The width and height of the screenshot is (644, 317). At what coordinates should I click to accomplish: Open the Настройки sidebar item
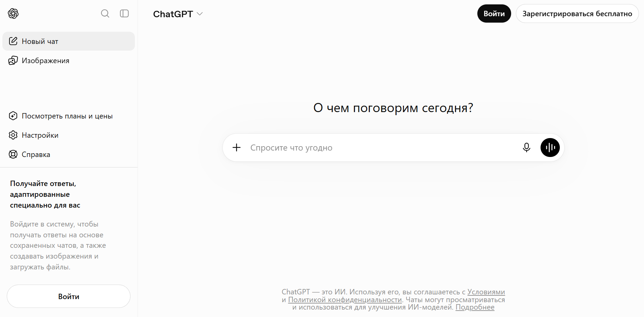(x=69, y=135)
